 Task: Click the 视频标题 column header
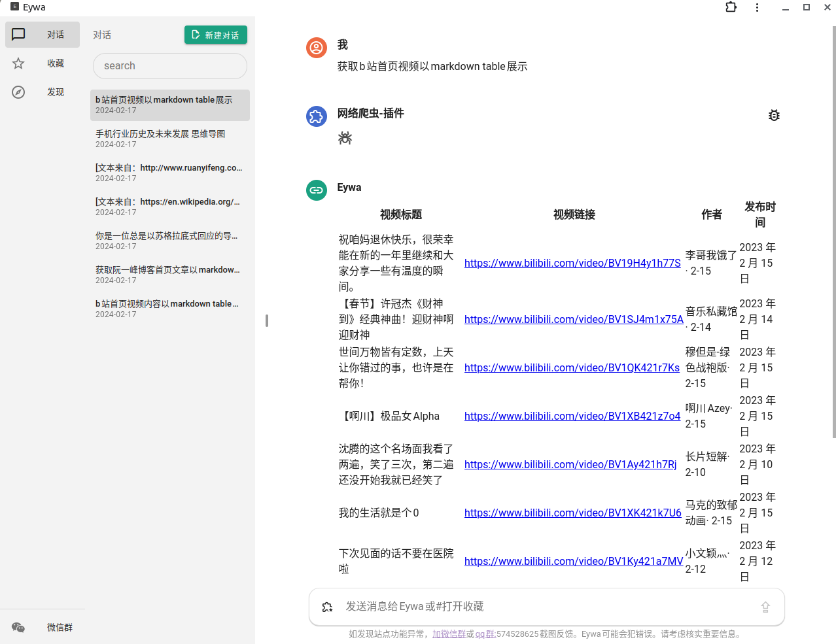tap(401, 214)
